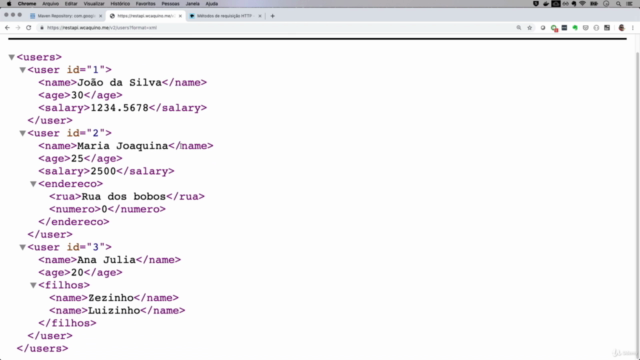This screenshot has width=640, height=360.
Task: Click the closing </filhos> tag
Action: (x=67, y=323)
